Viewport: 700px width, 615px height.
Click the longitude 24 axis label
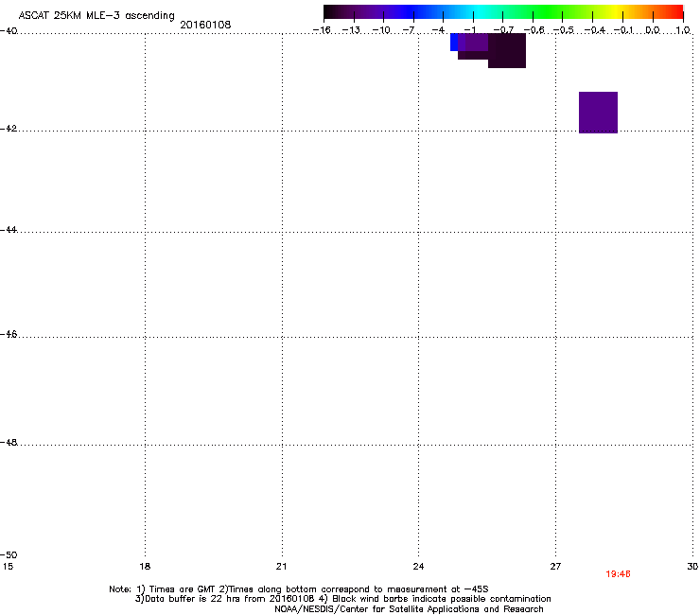[x=418, y=567]
